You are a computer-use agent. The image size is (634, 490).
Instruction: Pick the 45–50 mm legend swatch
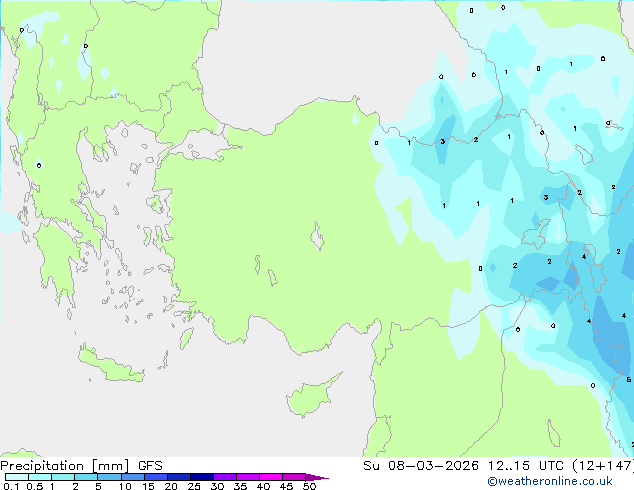click(294, 477)
